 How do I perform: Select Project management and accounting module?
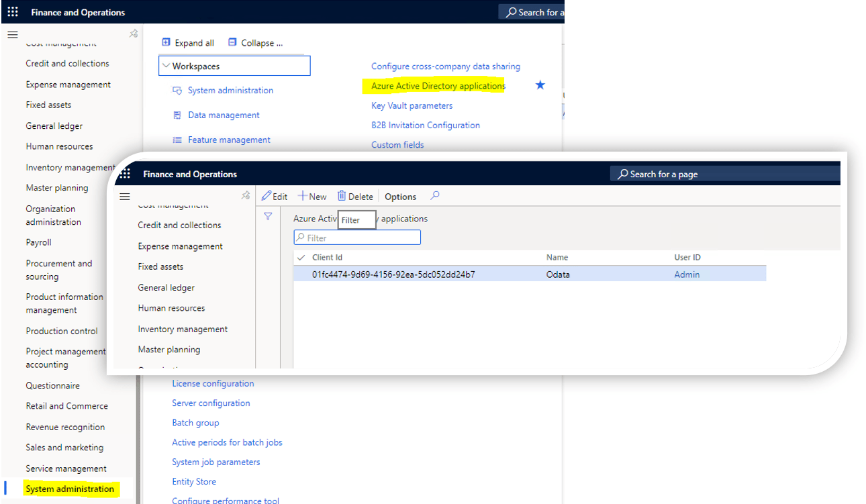coord(66,358)
